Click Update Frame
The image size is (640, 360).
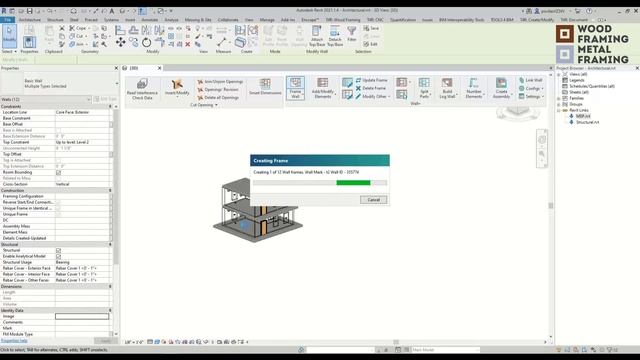click(371, 80)
